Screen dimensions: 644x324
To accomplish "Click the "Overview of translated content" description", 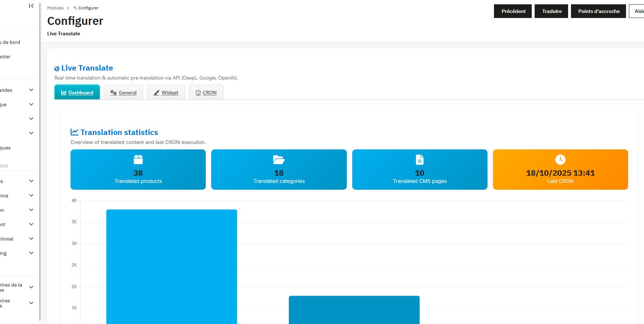I will pyautogui.click(x=138, y=142).
